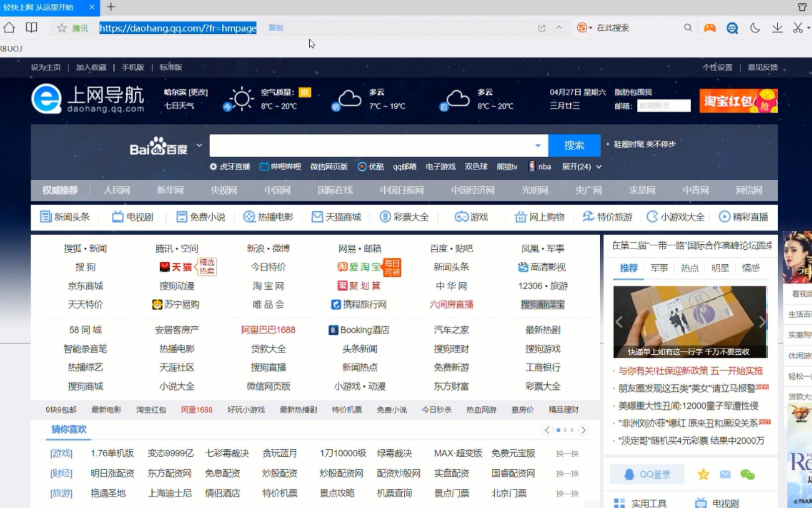Screen dimensions: 812x508
Task: Open 苏宁易购 site link
Action: [x=176, y=305]
